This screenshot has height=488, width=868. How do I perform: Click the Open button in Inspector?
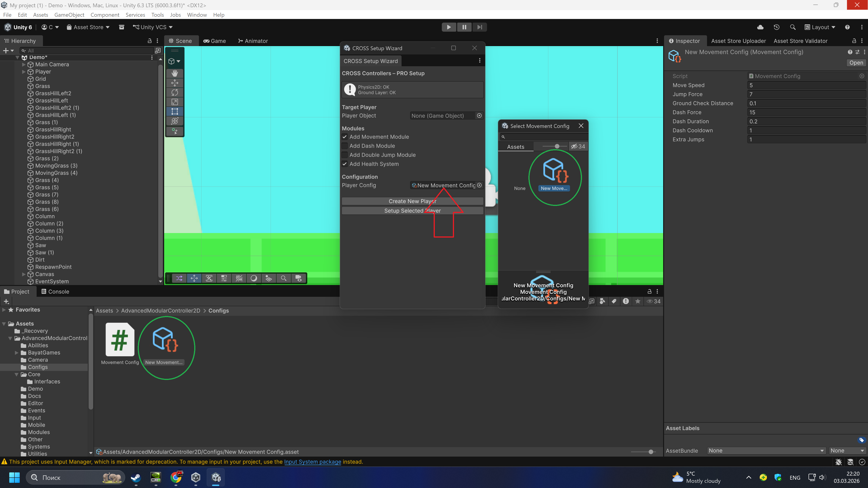pyautogui.click(x=856, y=63)
